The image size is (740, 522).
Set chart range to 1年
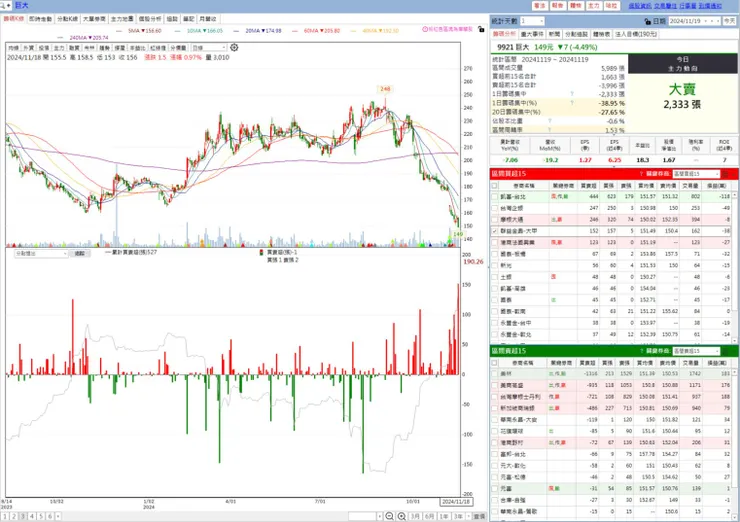click(444, 516)
